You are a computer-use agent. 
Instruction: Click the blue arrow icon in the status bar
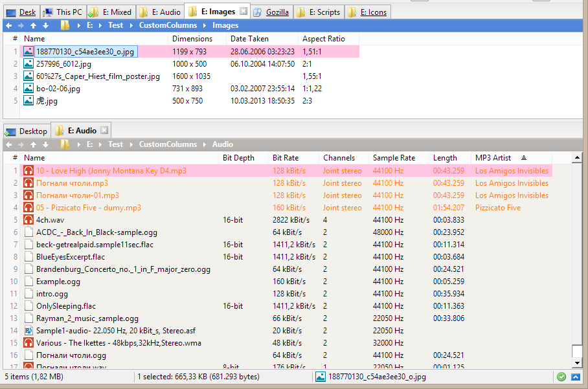point(575,377)
